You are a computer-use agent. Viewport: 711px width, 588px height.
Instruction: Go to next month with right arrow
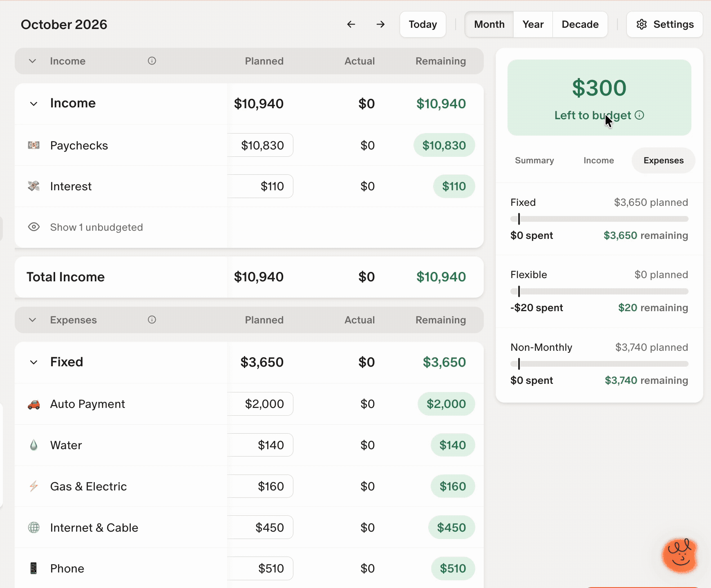tap(380, 24)
